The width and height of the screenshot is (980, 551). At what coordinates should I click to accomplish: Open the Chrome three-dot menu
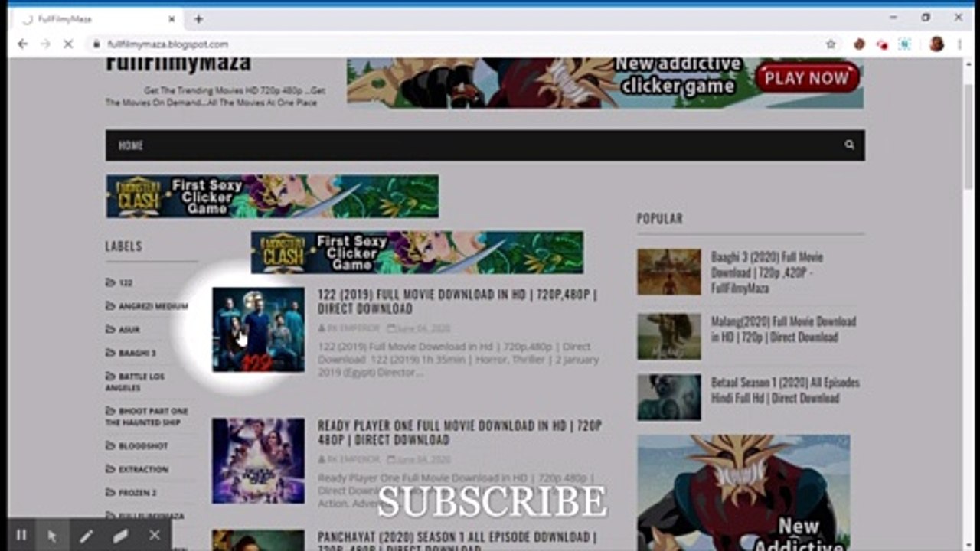pos(959,44)
